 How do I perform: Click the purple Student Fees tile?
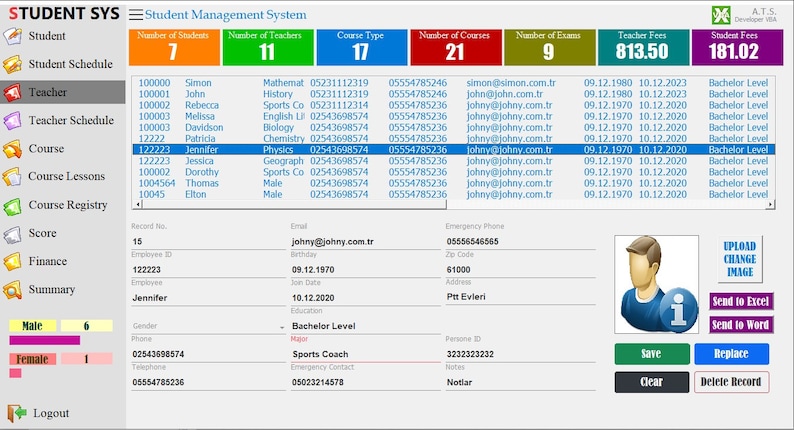pyautogui.click(x=737, y=47)
